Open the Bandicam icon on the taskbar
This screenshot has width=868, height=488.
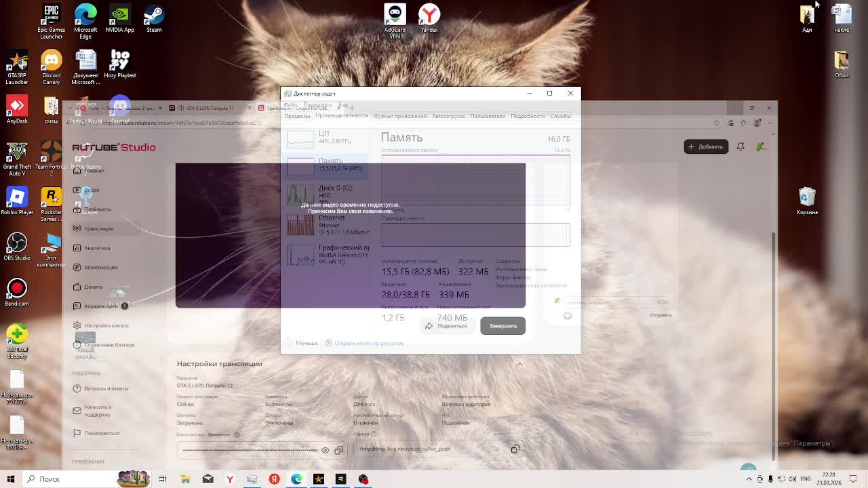click(x=363, y=479)
